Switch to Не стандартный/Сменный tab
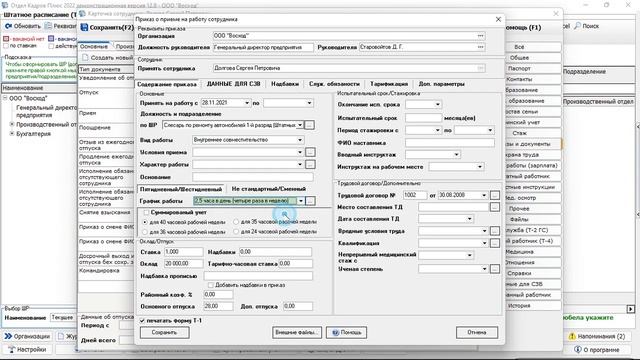The image size is (640, 360). tap(269, 189)
